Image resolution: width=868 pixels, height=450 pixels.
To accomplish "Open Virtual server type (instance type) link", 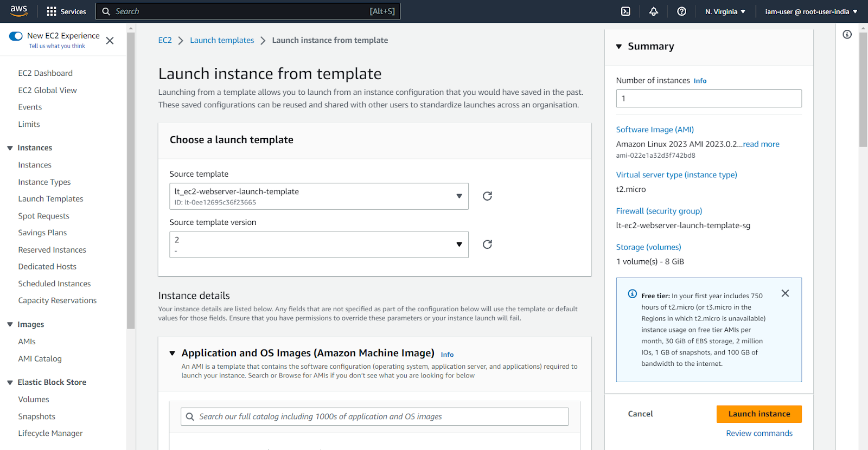I will coord(676,175).
